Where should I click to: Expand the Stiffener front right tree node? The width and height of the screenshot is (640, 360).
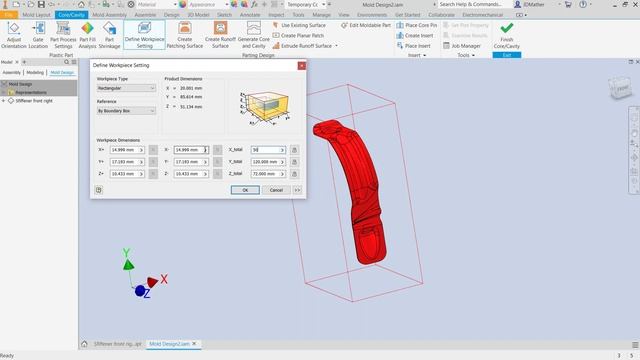(x=4, y=100)
